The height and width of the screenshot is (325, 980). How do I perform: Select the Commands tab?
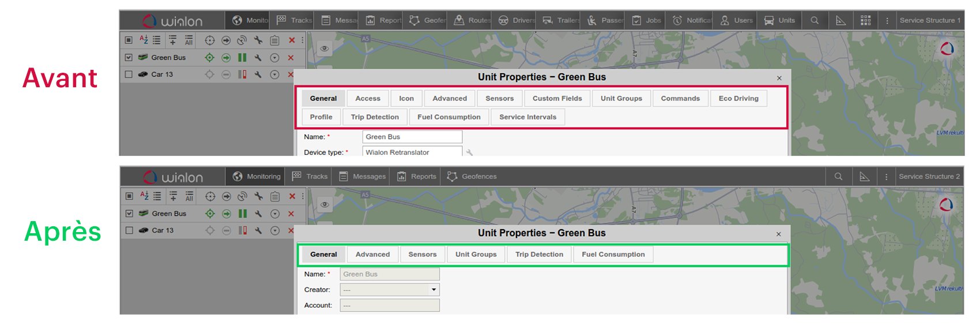(x=680, y=99)
